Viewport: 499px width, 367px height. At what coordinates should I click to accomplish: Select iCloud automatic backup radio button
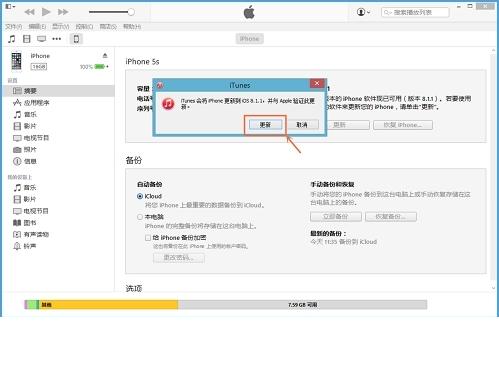[140, 196]
